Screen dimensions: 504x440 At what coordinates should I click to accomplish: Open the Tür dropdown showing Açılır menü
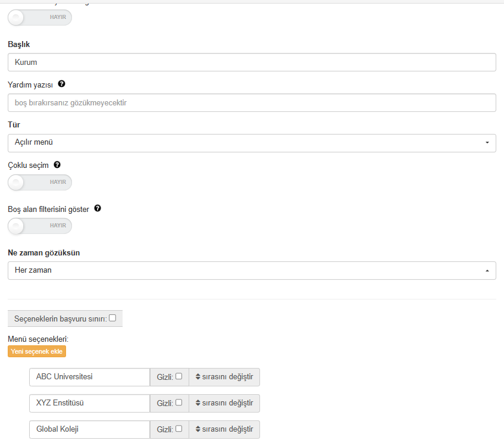(252, 143)
